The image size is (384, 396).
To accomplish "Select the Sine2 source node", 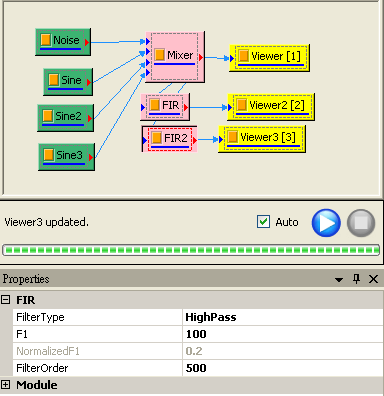I will [65, 117].
